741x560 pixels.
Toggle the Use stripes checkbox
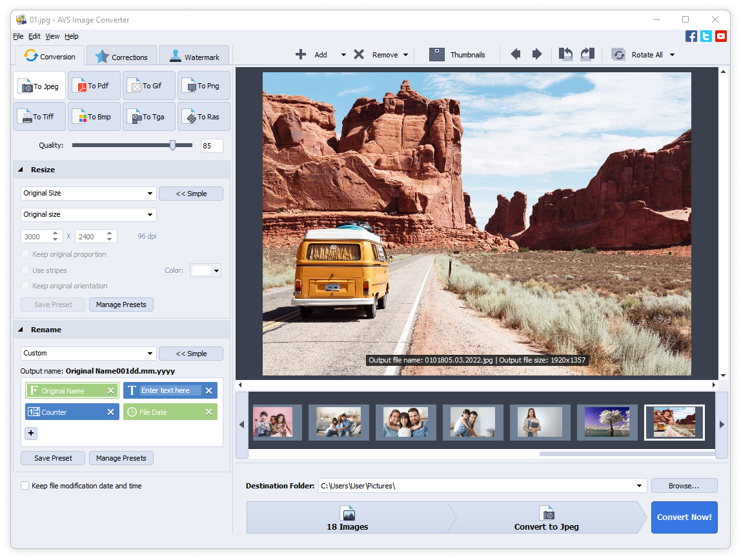(26, 270)
